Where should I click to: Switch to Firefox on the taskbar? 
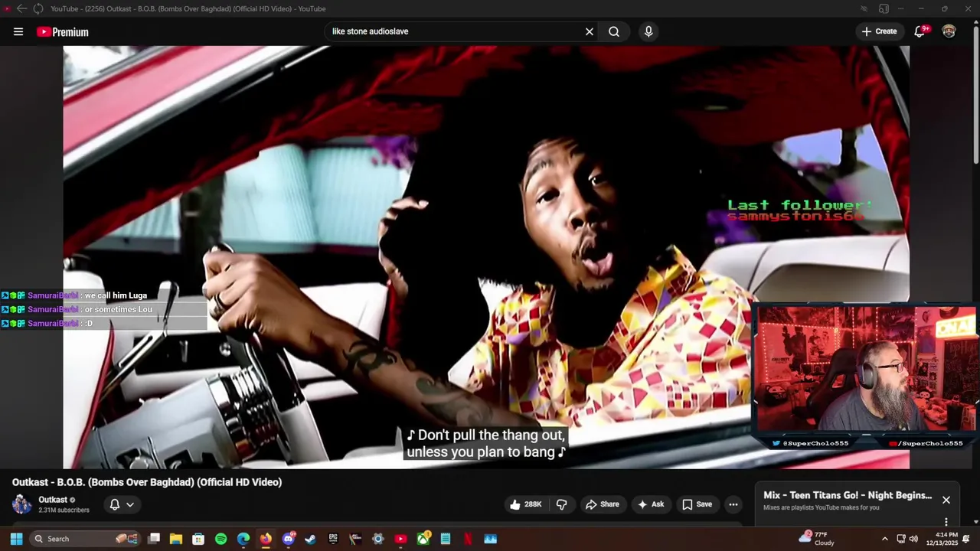(x=266, y=539)
